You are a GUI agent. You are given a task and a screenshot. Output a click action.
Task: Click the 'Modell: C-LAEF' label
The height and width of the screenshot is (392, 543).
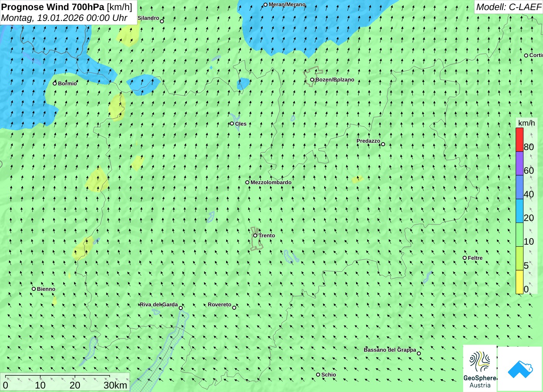point(508,7)
